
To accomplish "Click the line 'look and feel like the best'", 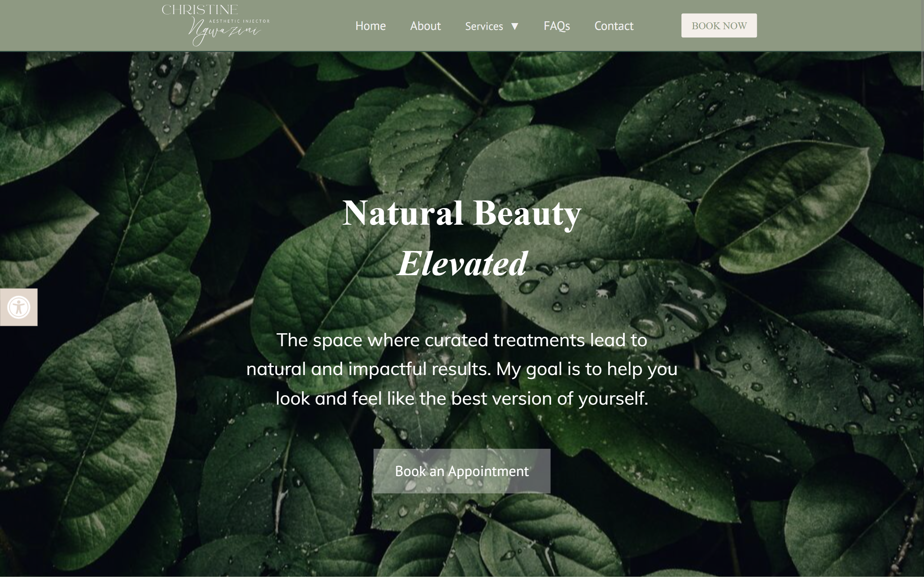I will tap(462, 398).
